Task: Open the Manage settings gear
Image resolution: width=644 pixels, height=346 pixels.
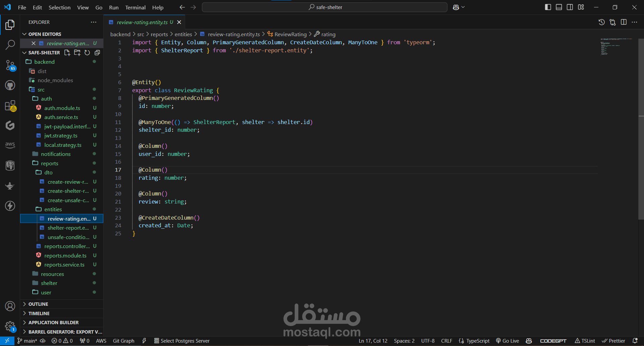Action: pyautogui.click(x=10, y=326)
